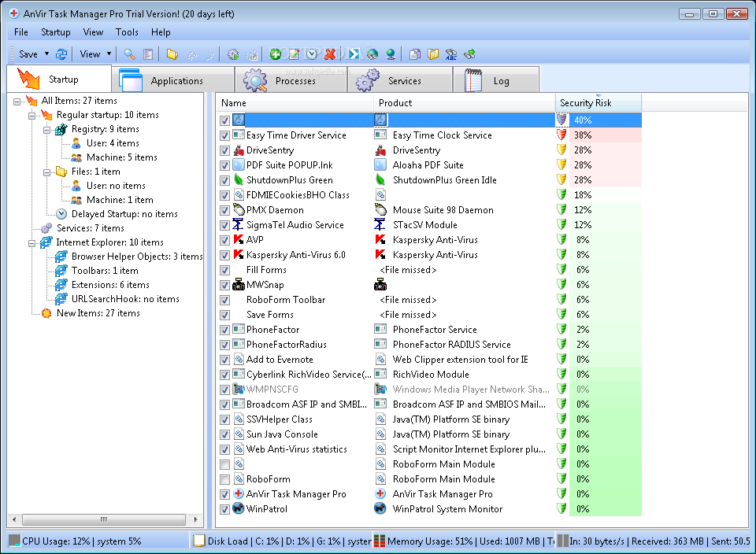756x554 pixels.
Task: Open the Tools menu
Action: pyautogui.click(x=127, y=32)
